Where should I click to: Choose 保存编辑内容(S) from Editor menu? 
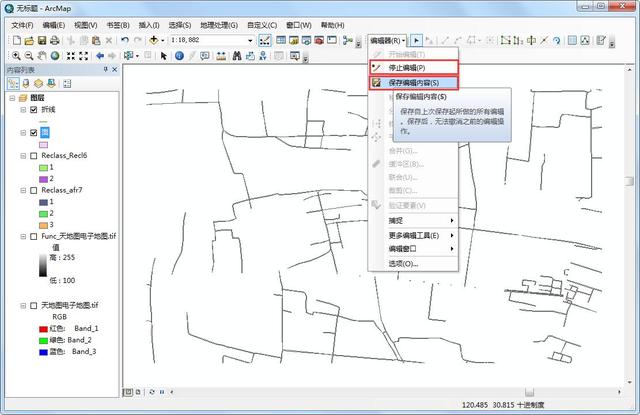413,83
